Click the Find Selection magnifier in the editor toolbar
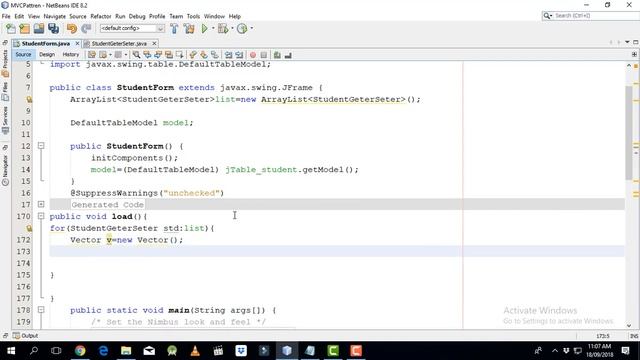This screenshot has height=360, width=640. click(136, 55)
